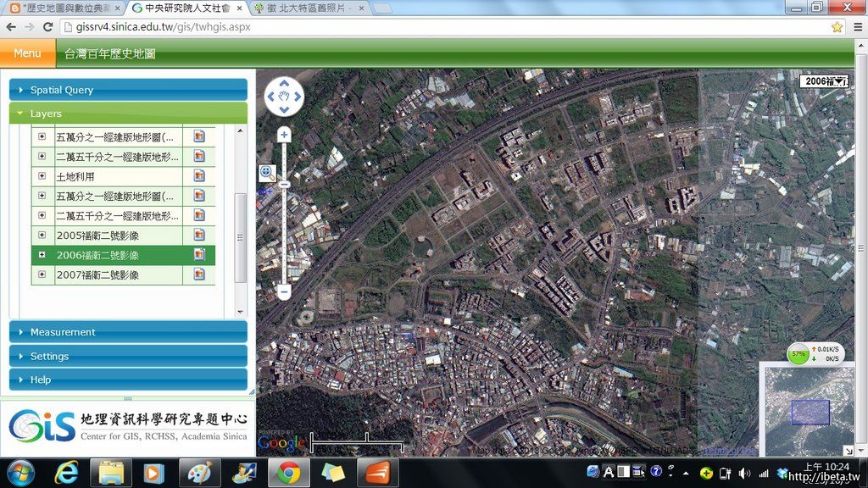Open layer options icon for 土地利用
This screenshot has width=868, height=488.
click(199, 176)
